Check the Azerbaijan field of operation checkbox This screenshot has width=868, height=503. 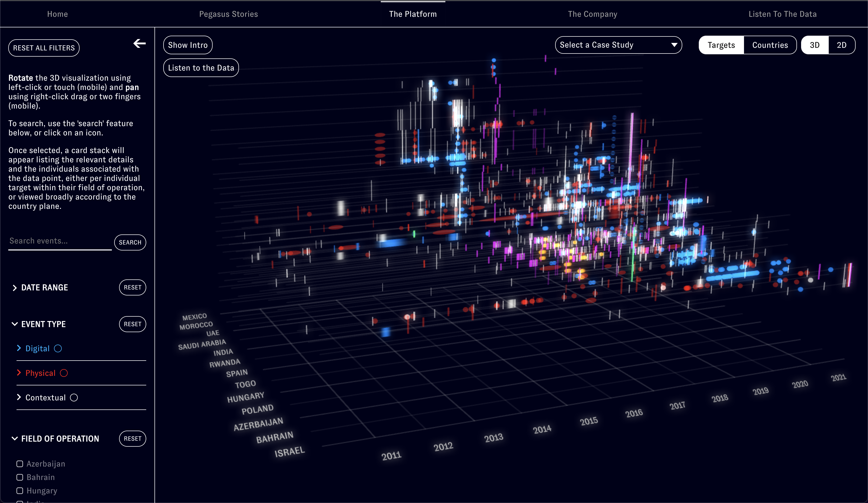(x=20, y=464)
